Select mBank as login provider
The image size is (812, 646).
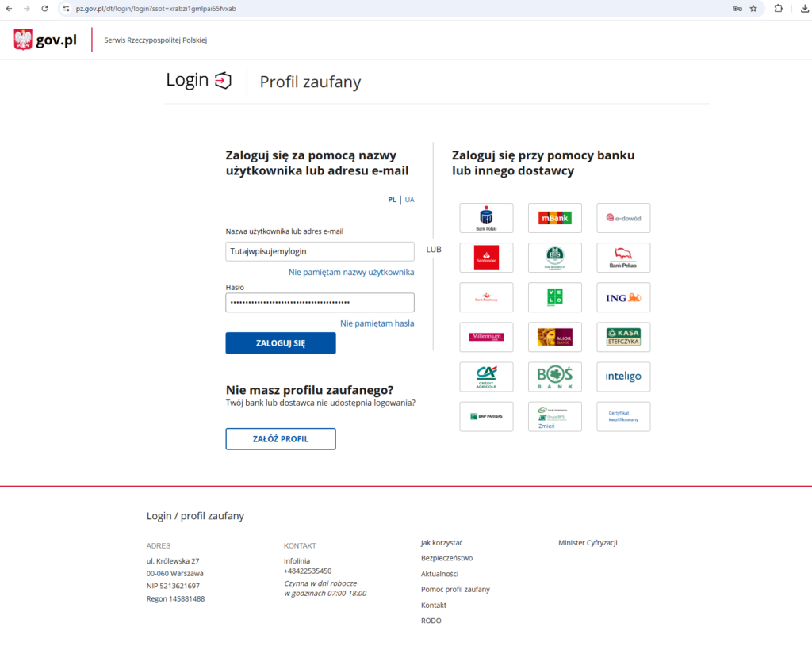(554, 218)
